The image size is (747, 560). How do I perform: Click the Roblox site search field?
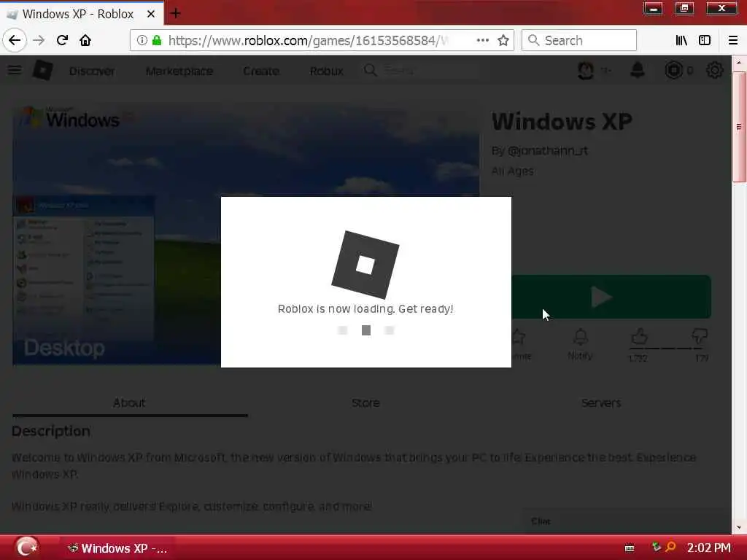tap(429, 71)
